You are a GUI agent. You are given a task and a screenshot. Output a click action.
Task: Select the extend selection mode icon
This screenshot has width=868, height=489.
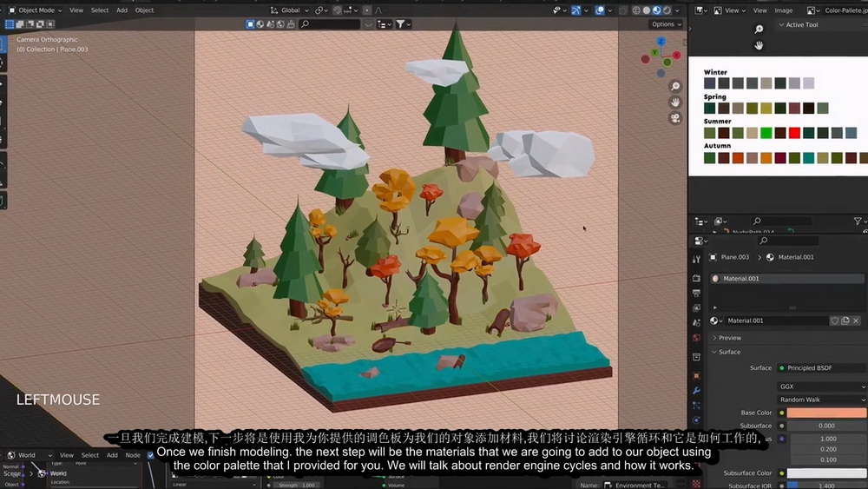pos(20,24)
